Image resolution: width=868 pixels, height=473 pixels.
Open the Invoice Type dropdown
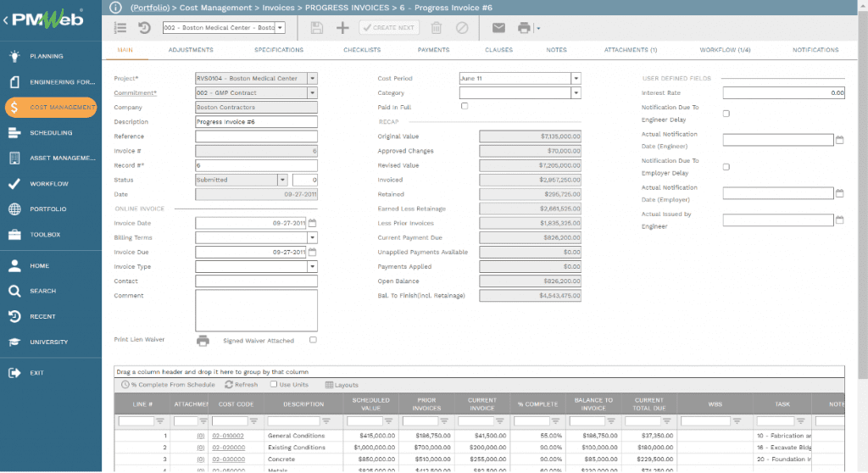coord(312,266)
